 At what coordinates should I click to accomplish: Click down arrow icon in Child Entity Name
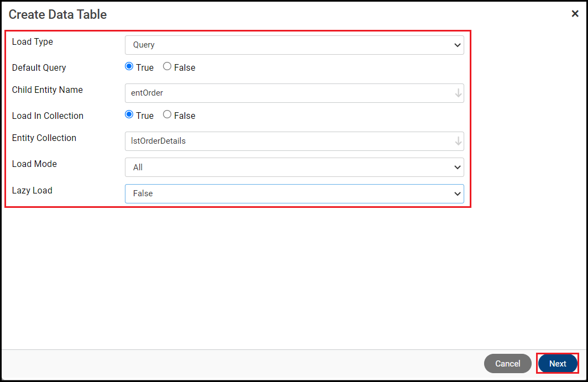click(x=458, y=93)
